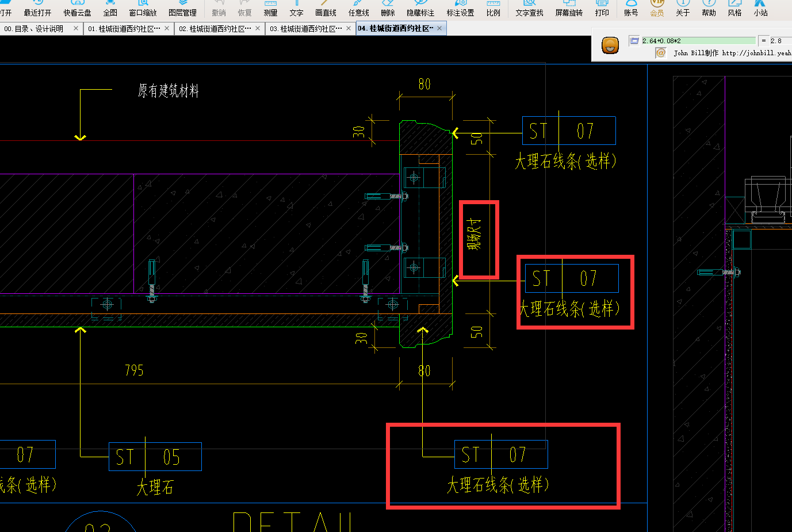
Task: Click the 795 dimension text
Action: click(134, 370)
